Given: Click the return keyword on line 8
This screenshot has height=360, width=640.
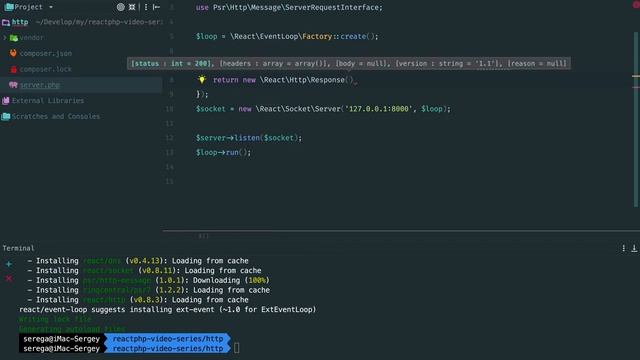Looking at the screenshot, I should [225, 80].
